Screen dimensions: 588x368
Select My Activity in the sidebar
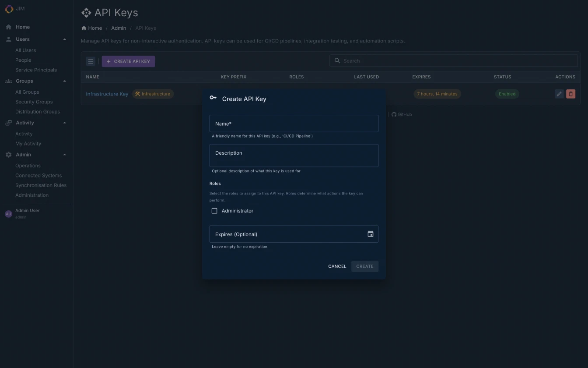[x=28, y=143]
